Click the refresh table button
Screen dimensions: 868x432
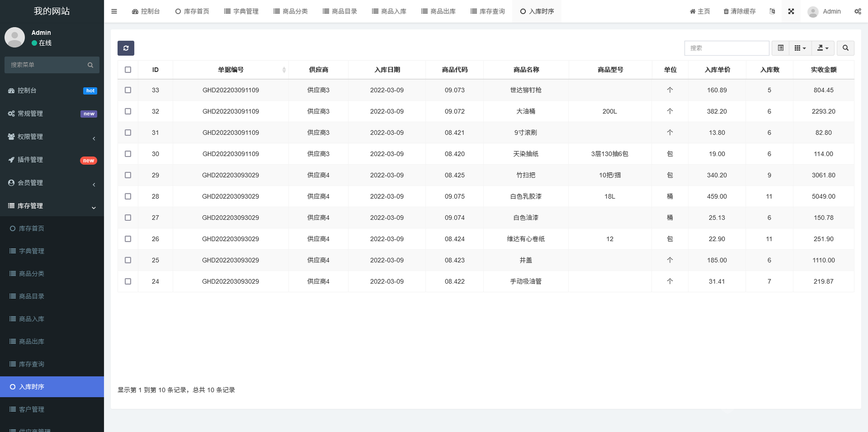pos(126,48)
